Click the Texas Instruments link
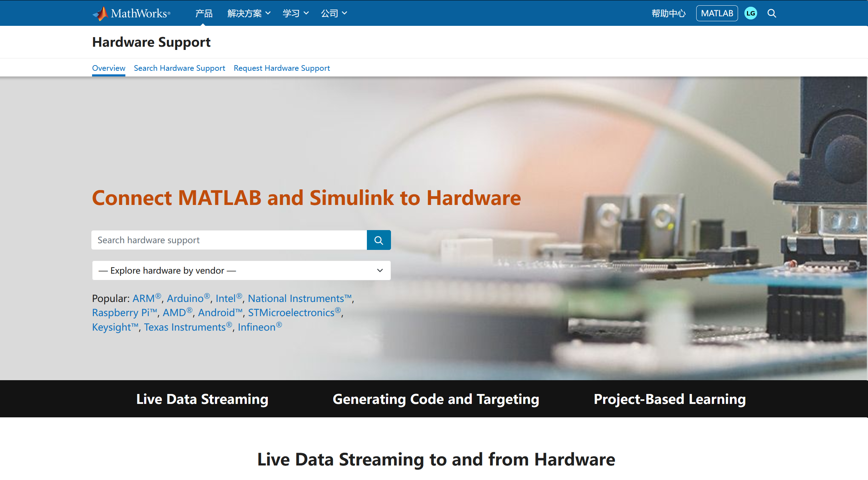The width and height of the screenshot is (868, 480). [x=185, y=327]
